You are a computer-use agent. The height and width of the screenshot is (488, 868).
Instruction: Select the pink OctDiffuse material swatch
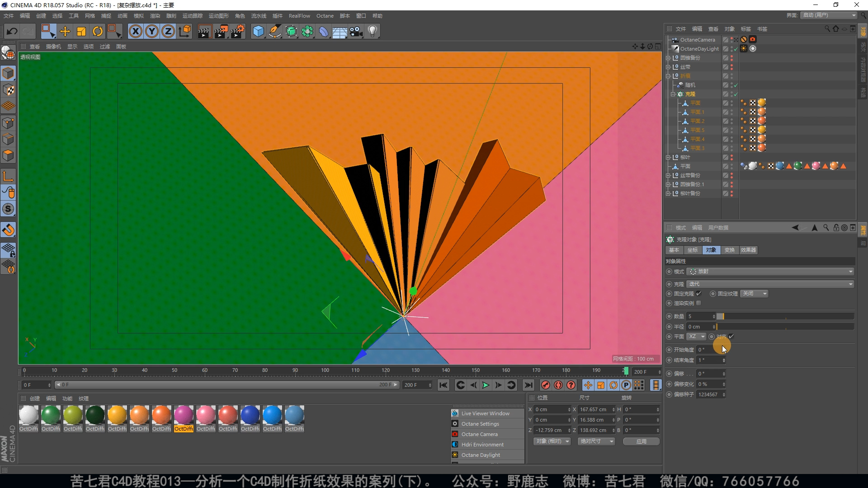click(x=206, y=415)
